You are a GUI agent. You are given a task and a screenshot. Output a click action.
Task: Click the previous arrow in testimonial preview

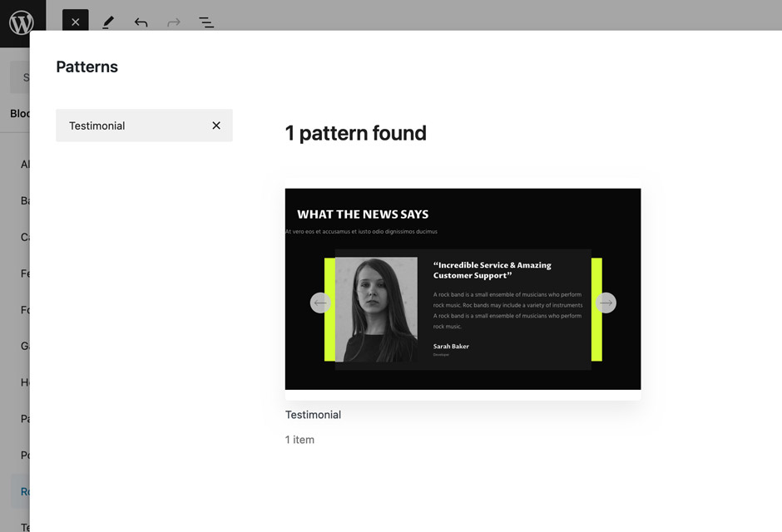pyautogui.click(x=320, y=303)
